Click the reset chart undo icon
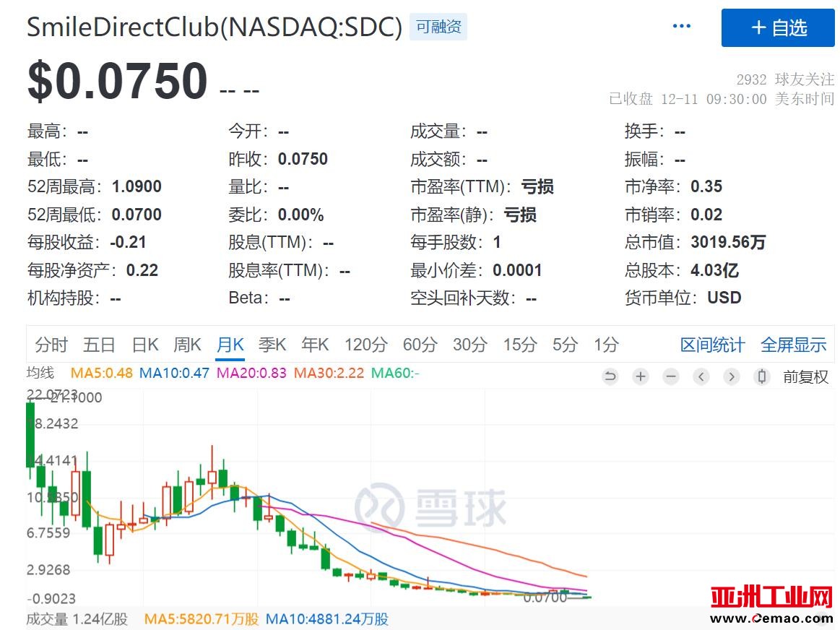Viewport: 840px width, 630px height. pyautogui.click(x=610, y=376)
